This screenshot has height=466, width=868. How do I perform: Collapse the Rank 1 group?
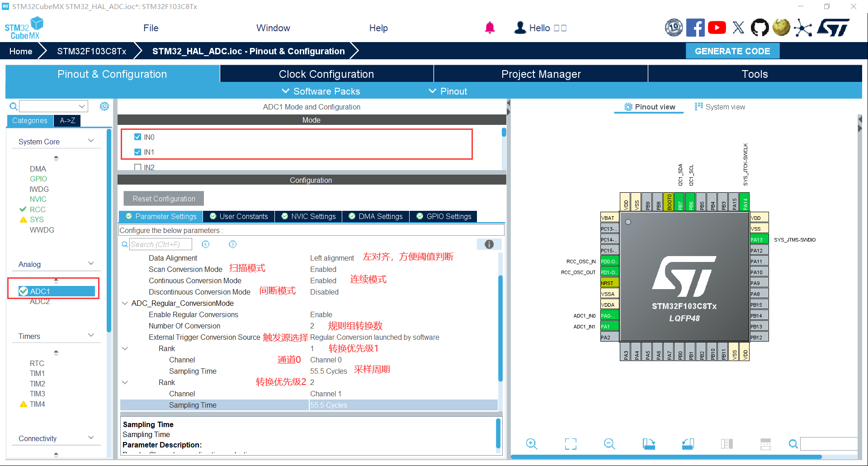(x=125, y=348)
